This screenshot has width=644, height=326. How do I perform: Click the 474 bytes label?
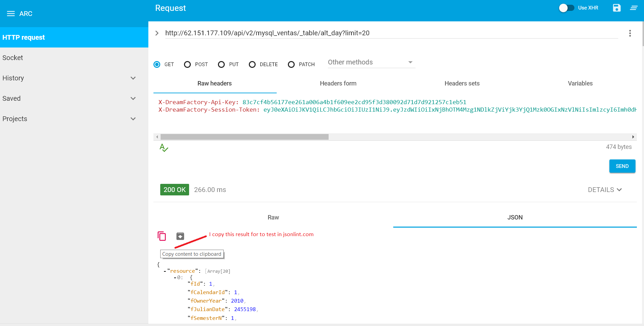(x=619, y=147)
